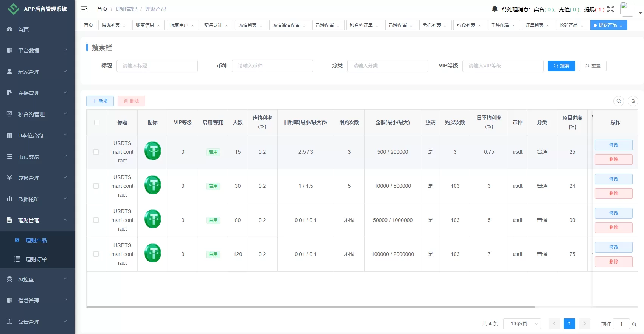Collapse sidebar with the hamburger menu icon

click(84, 9)
